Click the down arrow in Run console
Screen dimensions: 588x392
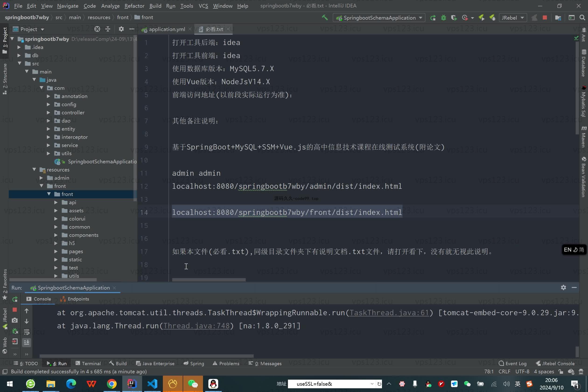coord(27,321)
